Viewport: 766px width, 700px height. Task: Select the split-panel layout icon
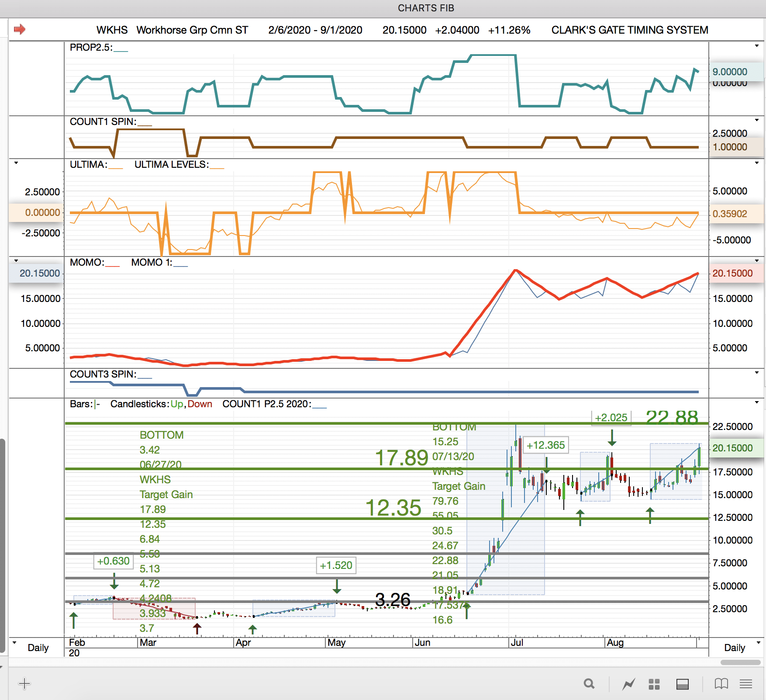tap(682, 684)
